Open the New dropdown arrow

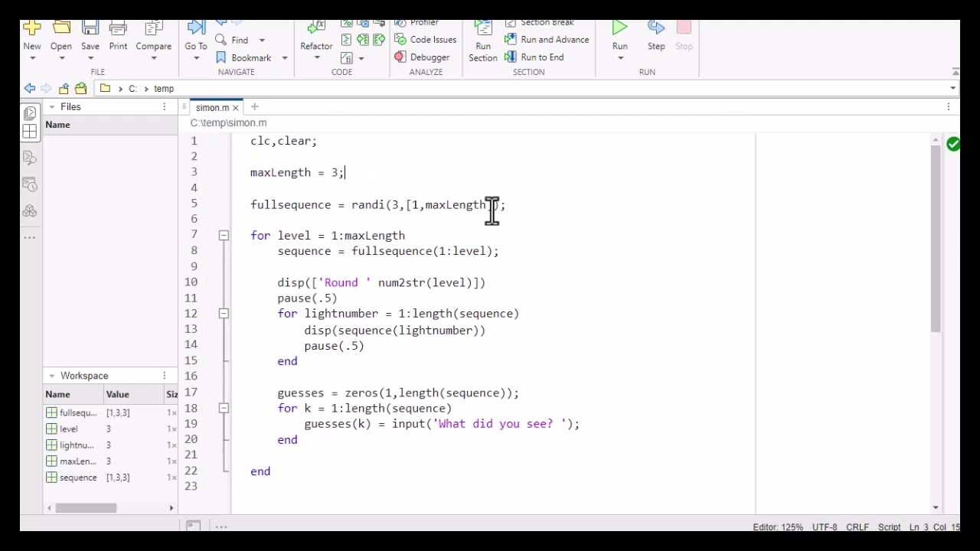coord(32,58)
